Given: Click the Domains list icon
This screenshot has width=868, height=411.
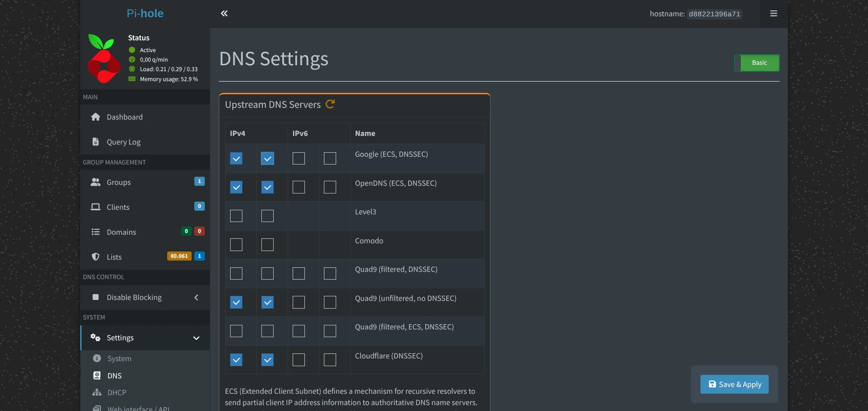Looking at the screenshot, I should point(96,232).
